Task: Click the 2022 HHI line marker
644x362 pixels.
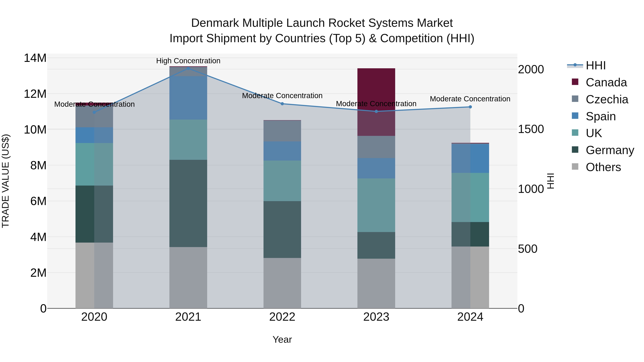Action: pos(282,104)
